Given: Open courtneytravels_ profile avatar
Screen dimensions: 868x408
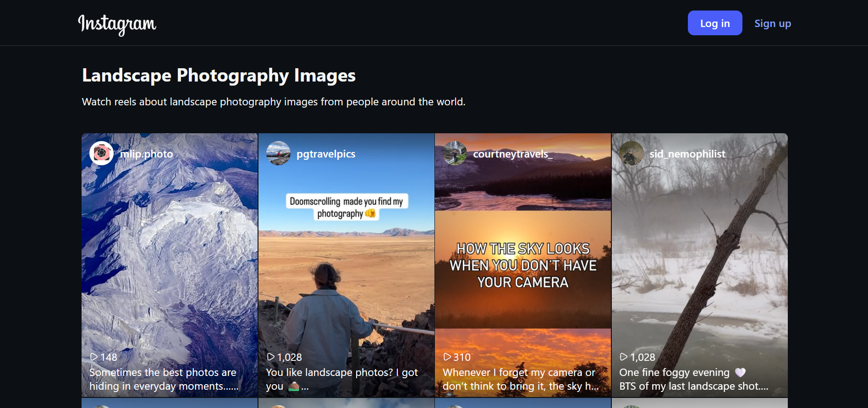Looking at the screenshot, I should 455,153.
